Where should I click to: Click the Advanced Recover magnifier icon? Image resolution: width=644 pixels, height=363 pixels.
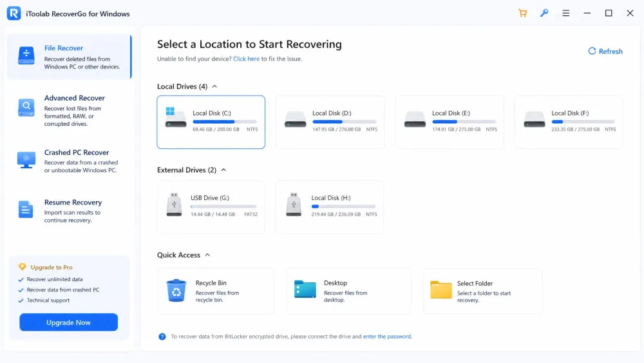click(x=26, y=107)
